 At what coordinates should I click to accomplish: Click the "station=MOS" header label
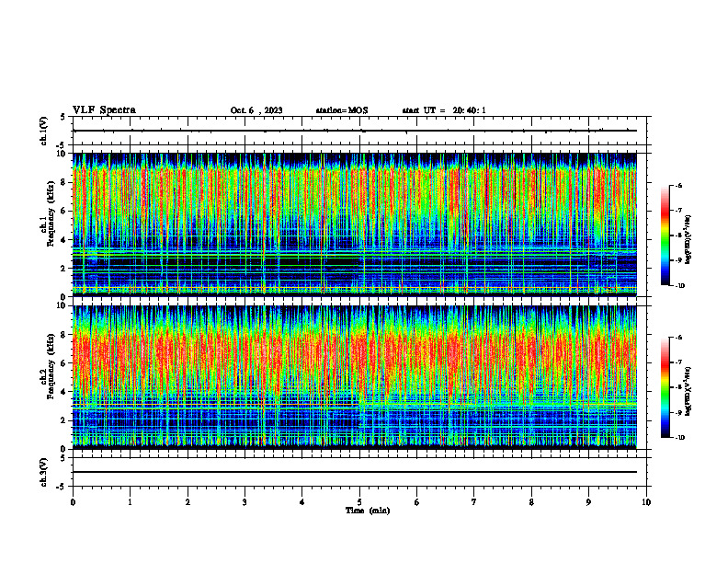pos(342,110)
